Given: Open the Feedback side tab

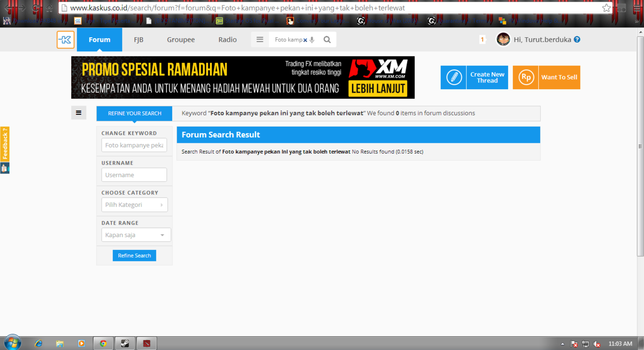Looking at the screenshot, I should pos(5,144).
